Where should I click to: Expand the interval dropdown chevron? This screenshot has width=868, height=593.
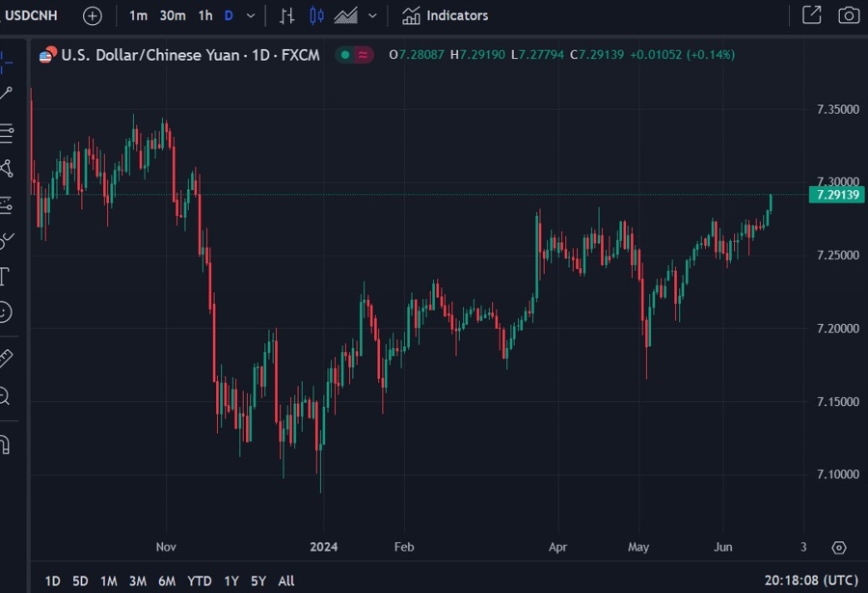point(249,15)
